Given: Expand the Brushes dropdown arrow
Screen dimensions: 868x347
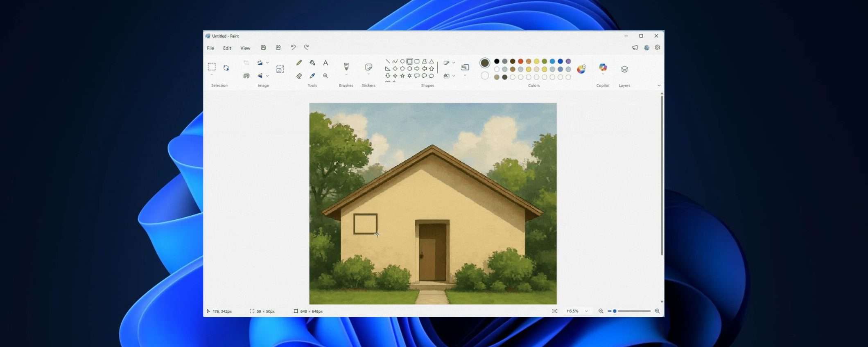Looking at the screenshot, I should point(346,75).
